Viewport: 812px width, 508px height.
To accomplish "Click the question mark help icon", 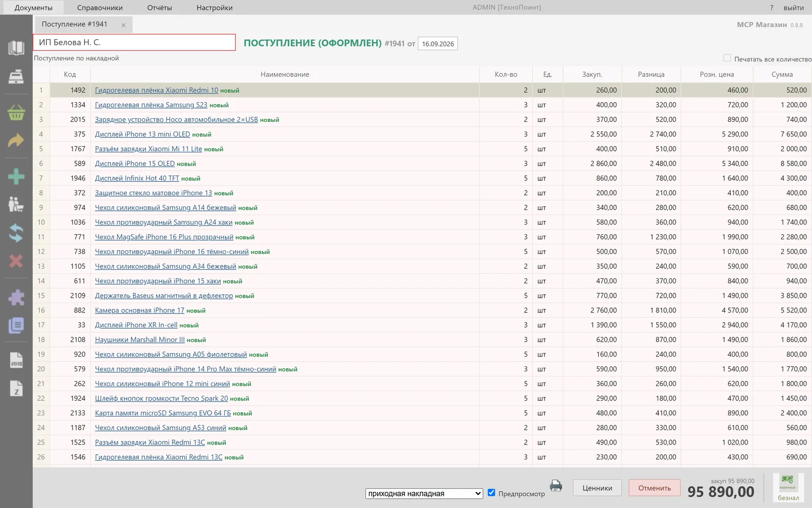I will tap(771, 8).
